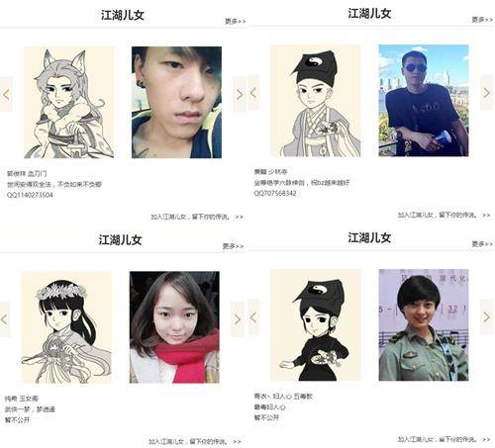495x448 pixels.
Task: Click next arrow beside red-scarf girl photo
Action: pyautogui.click(x=238, y=318)
